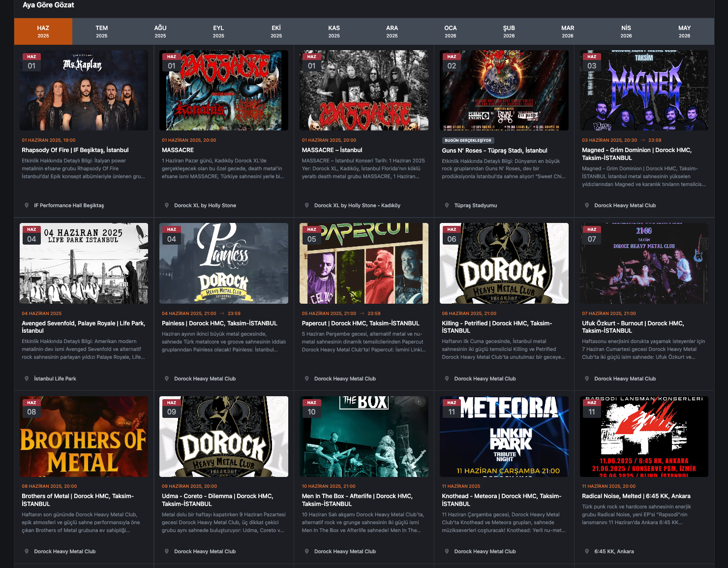Open the MASSACRE – İstanbul event link

pyautogui.click(x=332, y=150)
